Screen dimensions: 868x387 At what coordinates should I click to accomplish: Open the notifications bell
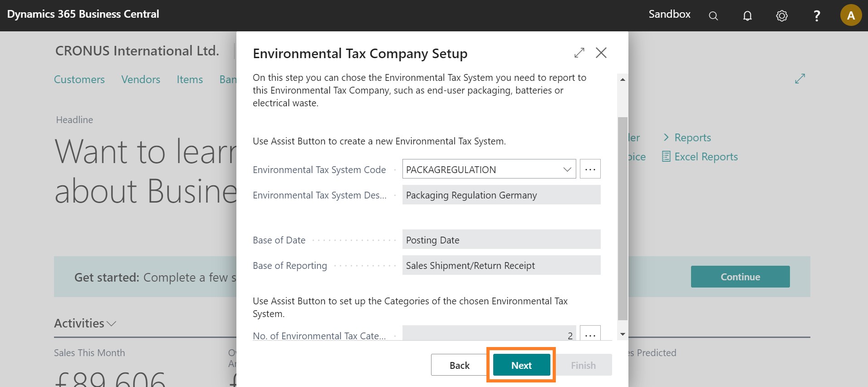[x=747, y=16]
